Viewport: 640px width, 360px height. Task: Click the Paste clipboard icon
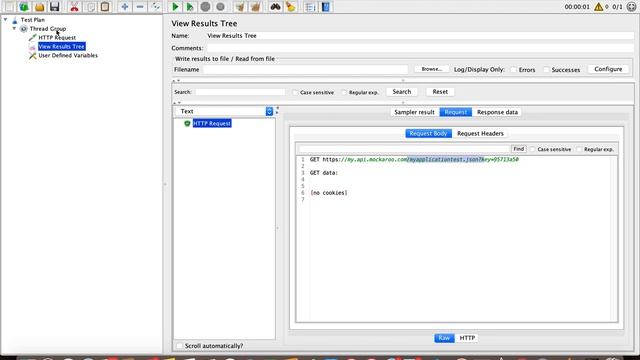click(105, 7)
